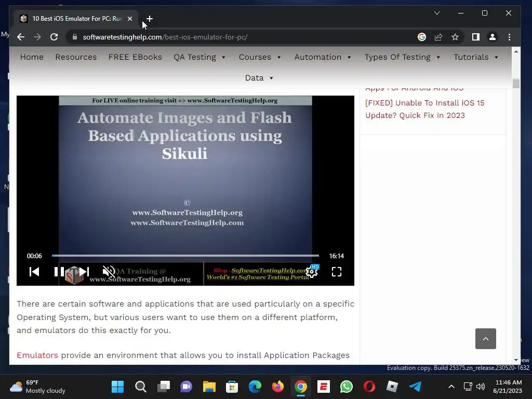Click the scroll-to-top arrow button
The image size is (532, 399).
(486, 339)
